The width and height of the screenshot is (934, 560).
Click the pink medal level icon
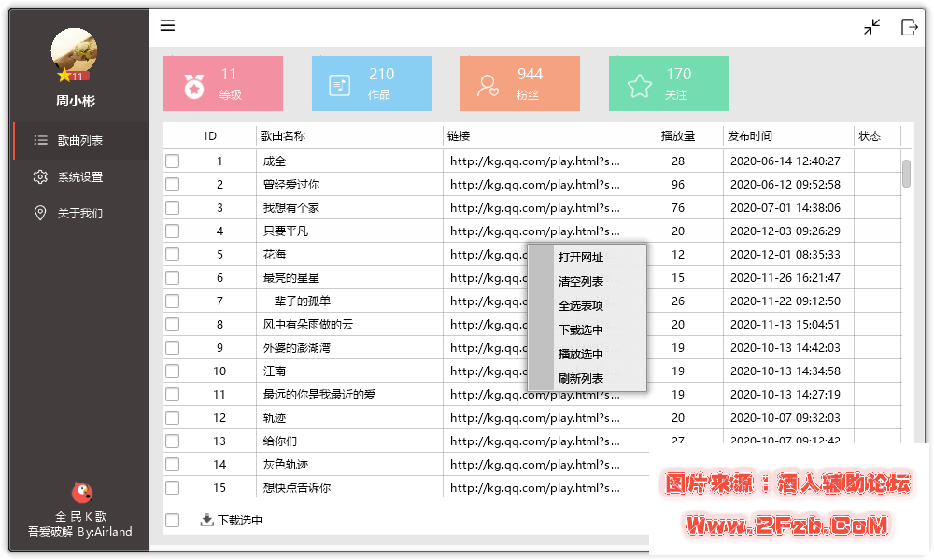[x=194, y=86]
